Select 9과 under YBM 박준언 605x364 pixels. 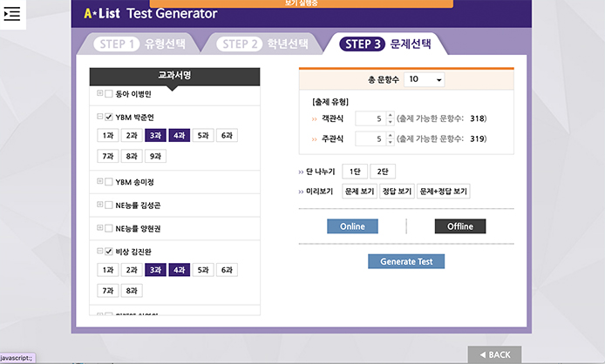coord(156,156)
